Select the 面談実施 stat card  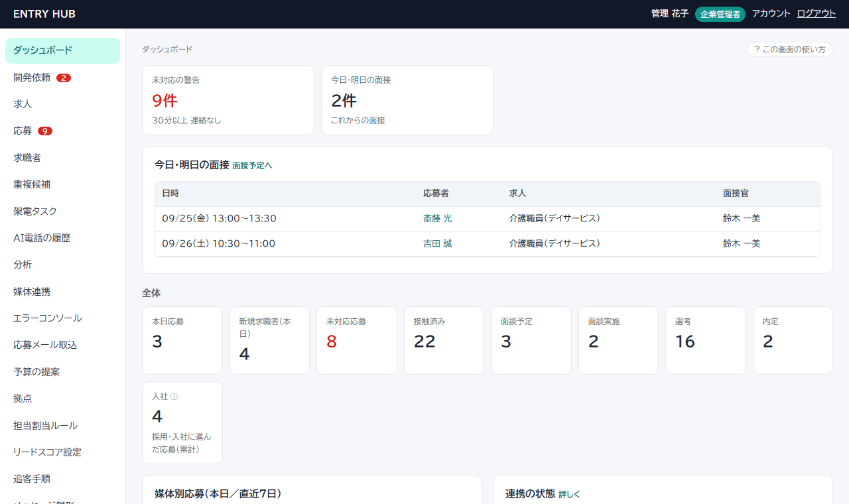pyautogui.click(x=618, y=340)
